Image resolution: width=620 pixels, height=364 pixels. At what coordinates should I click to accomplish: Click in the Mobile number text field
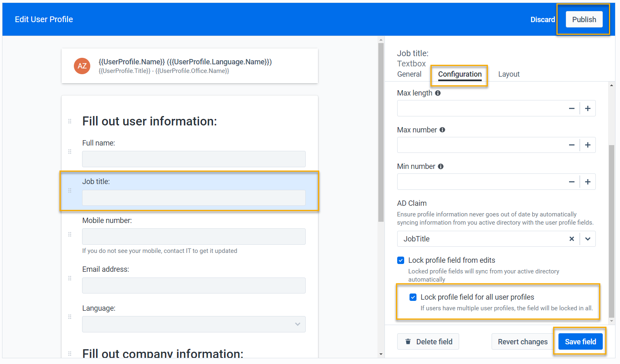click(194, 237)
